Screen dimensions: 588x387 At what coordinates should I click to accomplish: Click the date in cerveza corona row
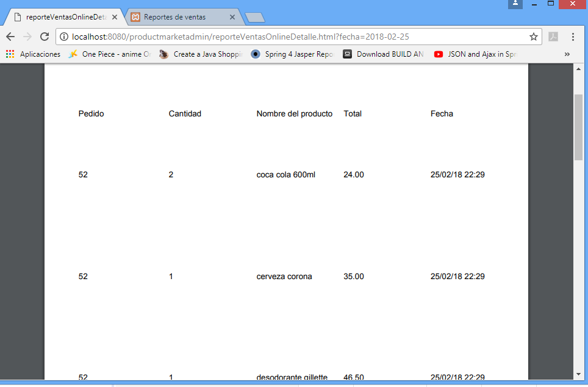tap(457, 277)
